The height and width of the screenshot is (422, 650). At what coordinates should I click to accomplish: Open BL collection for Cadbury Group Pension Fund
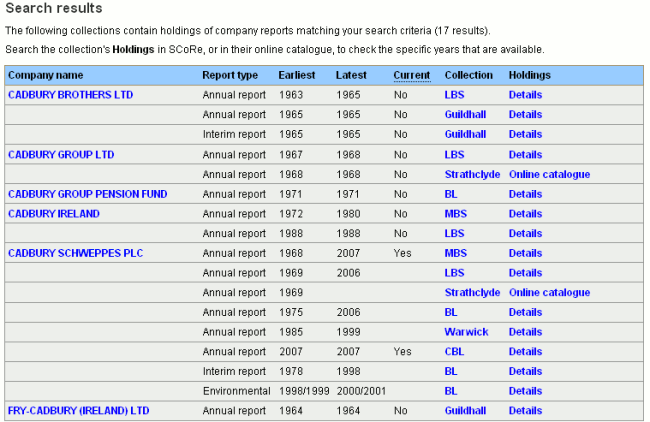pyautogui.click(x=451, y=194)
